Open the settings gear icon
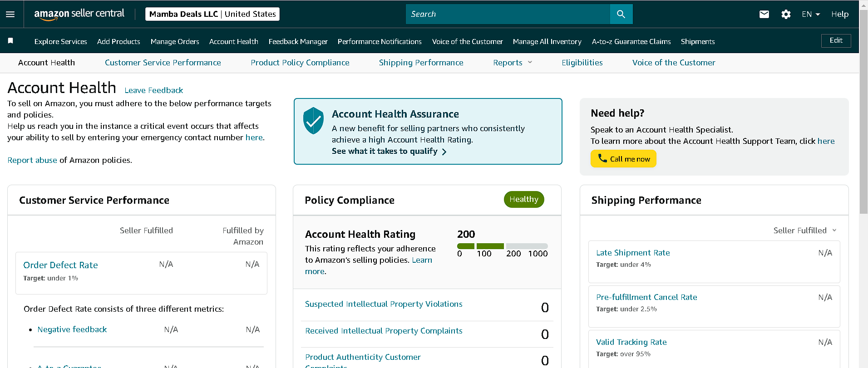 [x=786, y=15]
